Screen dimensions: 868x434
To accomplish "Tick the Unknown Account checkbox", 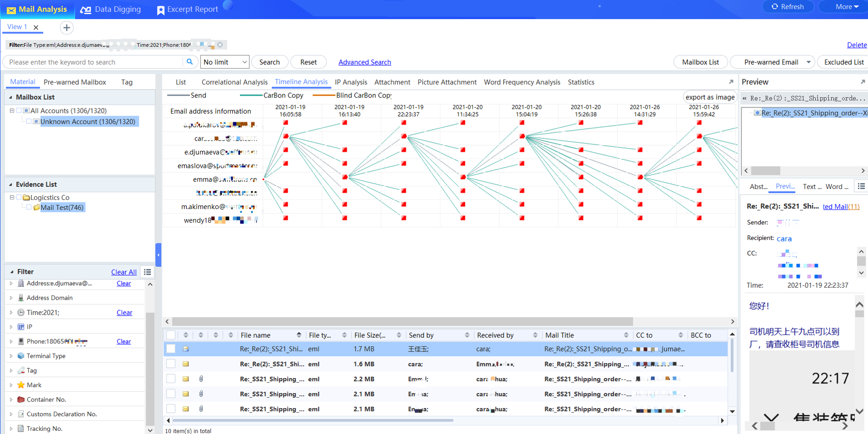I will click(29, 121).
